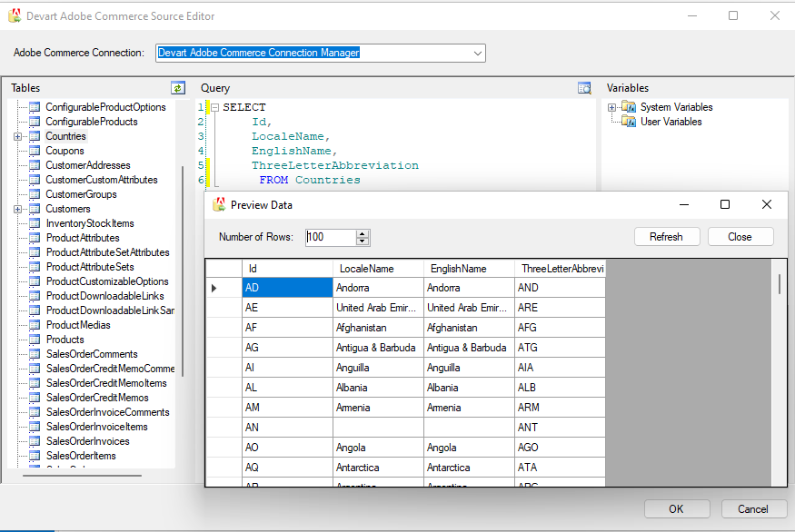Image resolution: width=795 pixels, height=532 pixels.
Task: Expand the System Variables node
Action: coord(612,107)
